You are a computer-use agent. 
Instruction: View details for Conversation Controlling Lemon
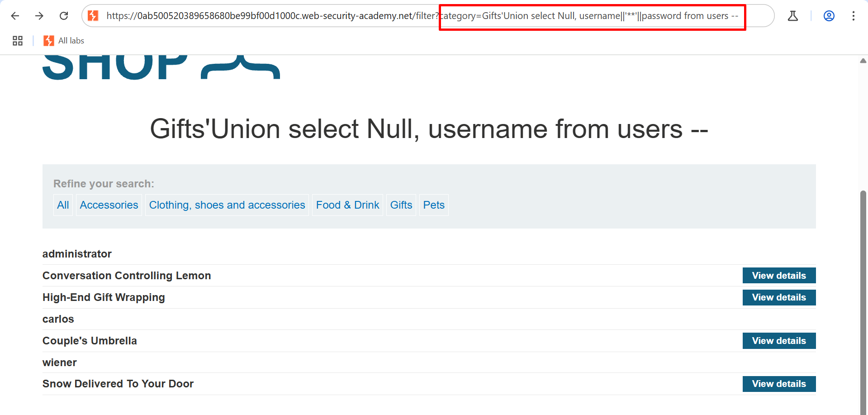(779, 276)
